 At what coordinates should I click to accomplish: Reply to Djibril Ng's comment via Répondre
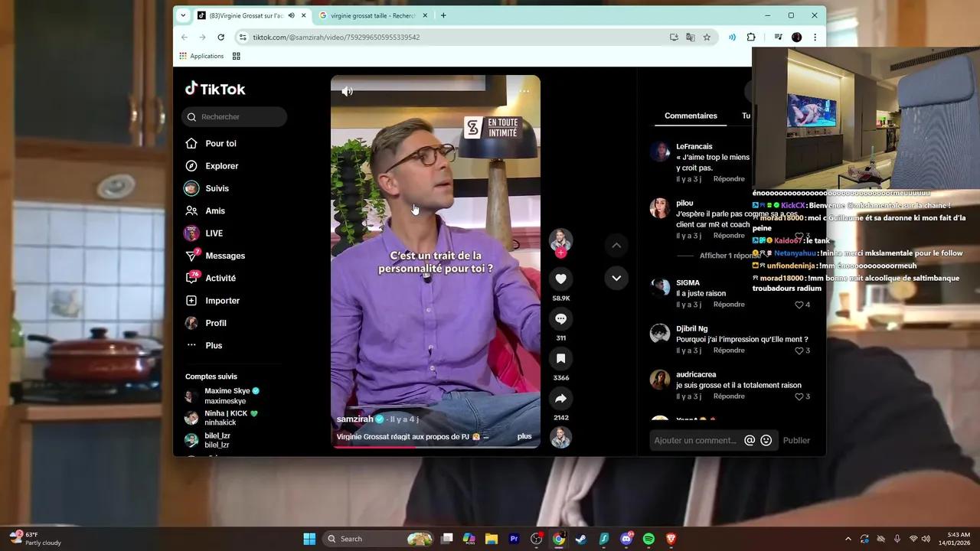pos(729,350)
